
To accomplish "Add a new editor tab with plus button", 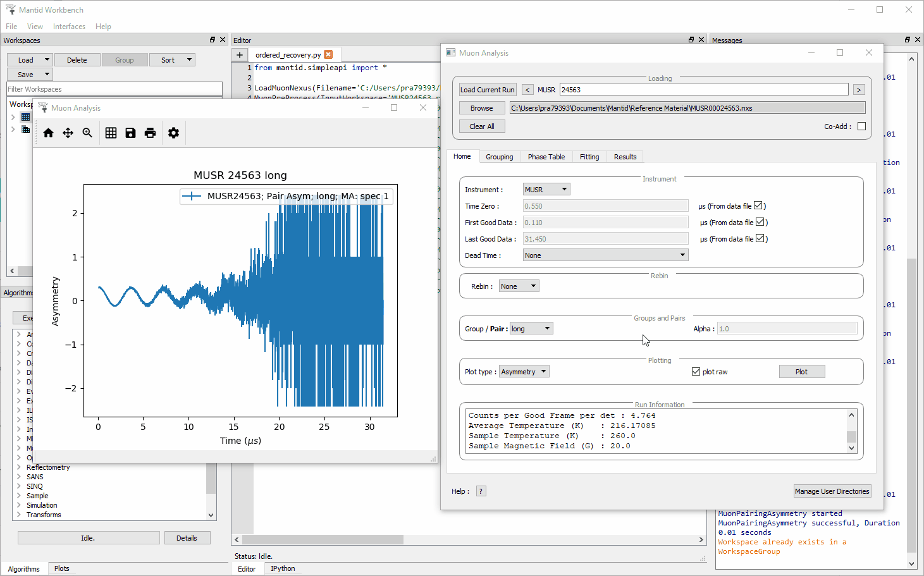I will point(240,55).
